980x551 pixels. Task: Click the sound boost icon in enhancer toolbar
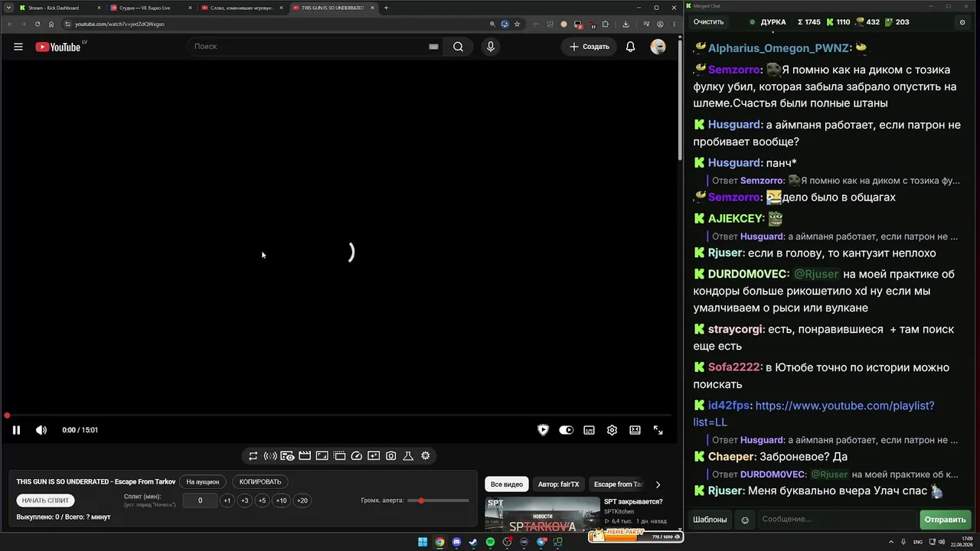coord(270,456)
